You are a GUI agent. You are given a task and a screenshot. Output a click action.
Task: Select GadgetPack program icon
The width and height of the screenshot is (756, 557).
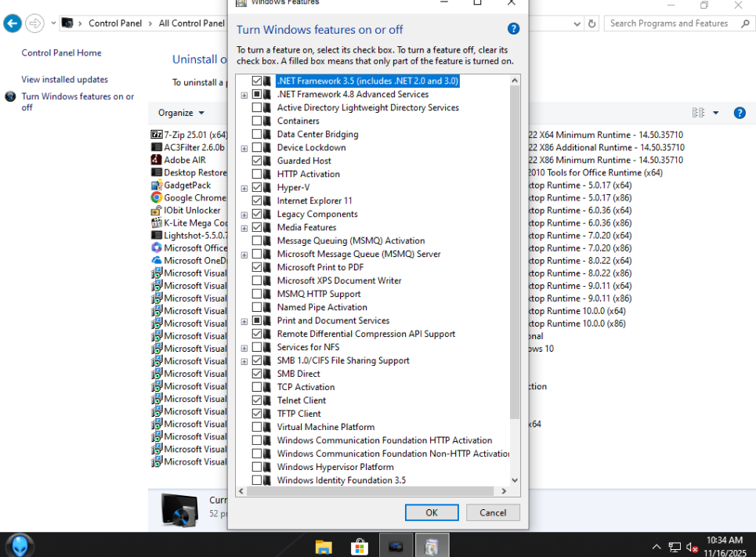click(x=157, y=185)
